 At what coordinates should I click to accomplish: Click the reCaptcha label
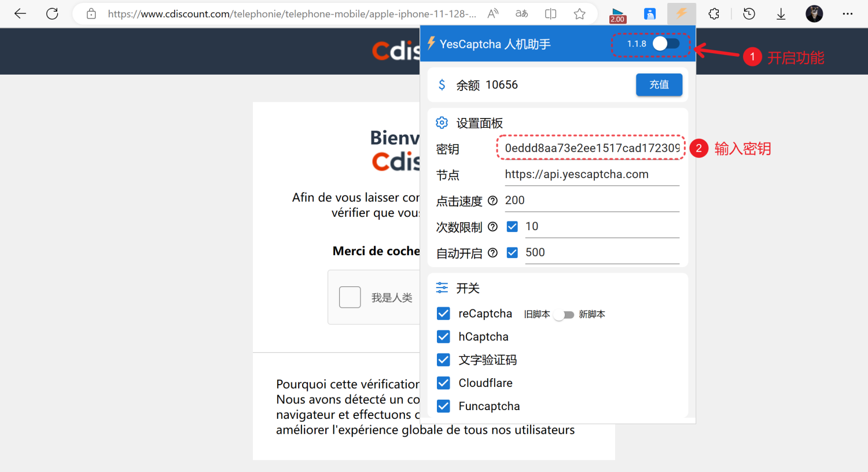(x=486, y=314)
